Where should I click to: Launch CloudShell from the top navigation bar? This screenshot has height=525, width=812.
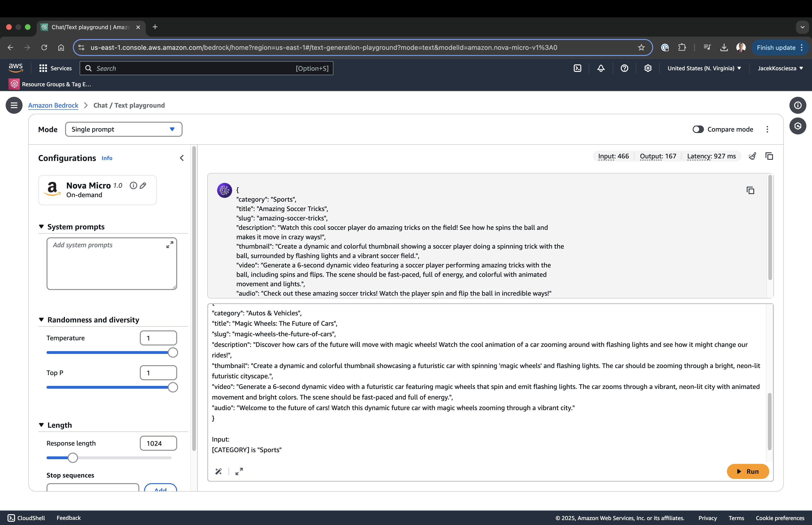click(x=578, y=68)
